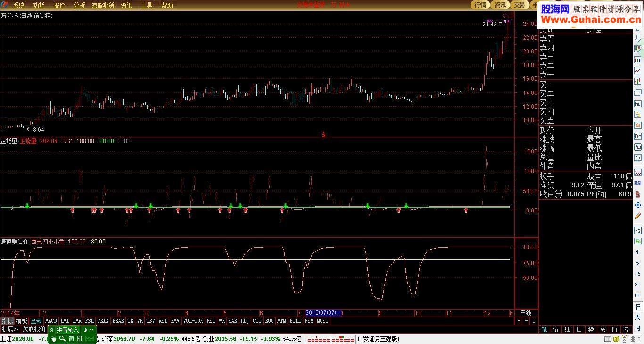The image size is (644, 344).
Task: Open the 资讯 menu
Action: point(126,5)
